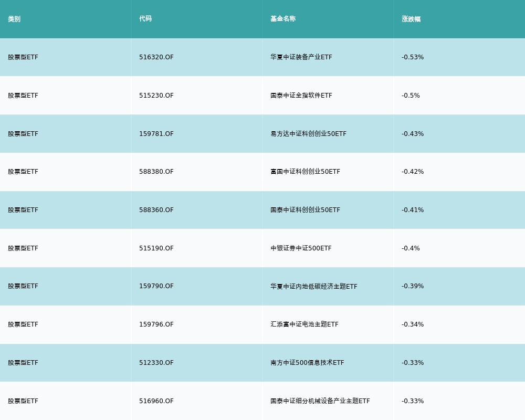Select -0.33% in the 512330.OF row
This screenshot has width=525, height=420.
(x=413, y=363)
